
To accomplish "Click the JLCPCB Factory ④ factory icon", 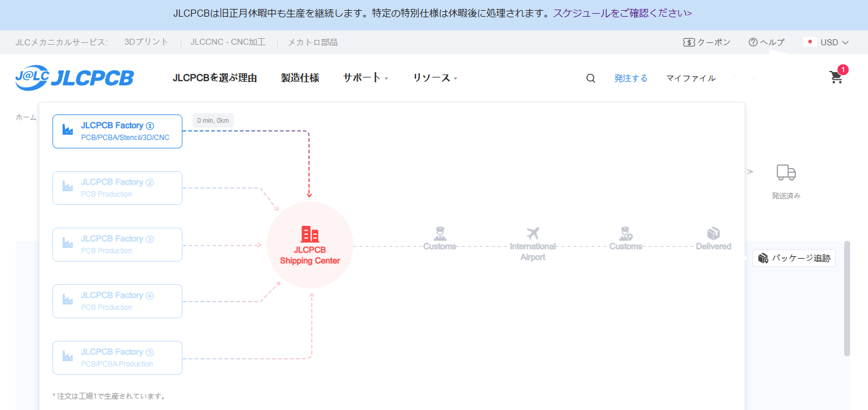I will click(x=67, y=299).
